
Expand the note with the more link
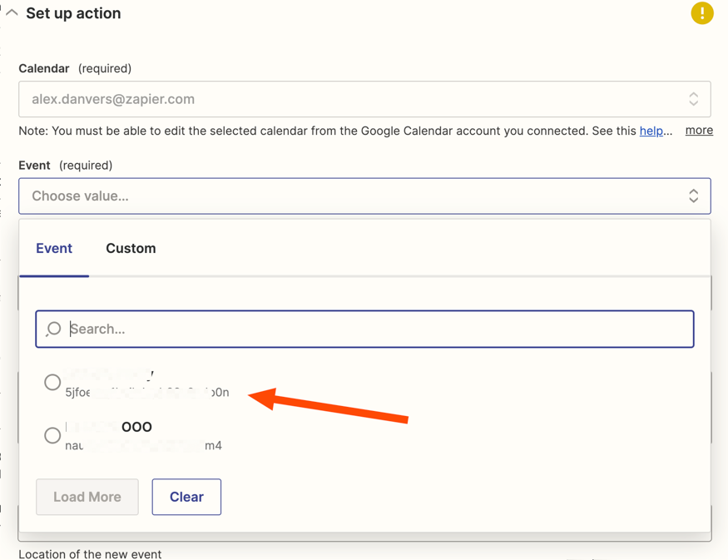pyautogui.click(x=699, y=131)
